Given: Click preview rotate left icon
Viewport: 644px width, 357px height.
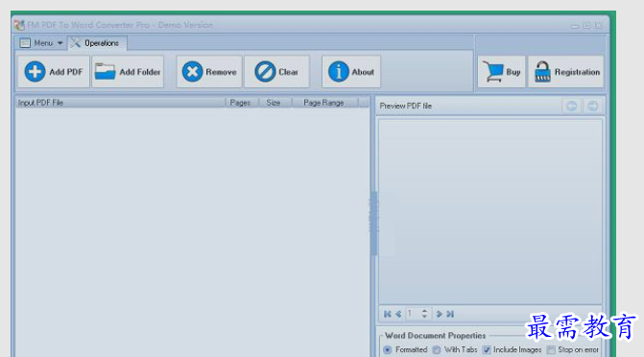Looking at the screenshot, I should (572, 106).
